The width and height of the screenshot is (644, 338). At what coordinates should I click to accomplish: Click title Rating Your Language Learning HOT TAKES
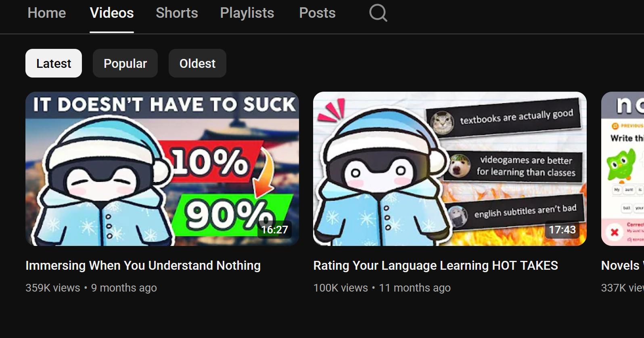pos(435,265)
